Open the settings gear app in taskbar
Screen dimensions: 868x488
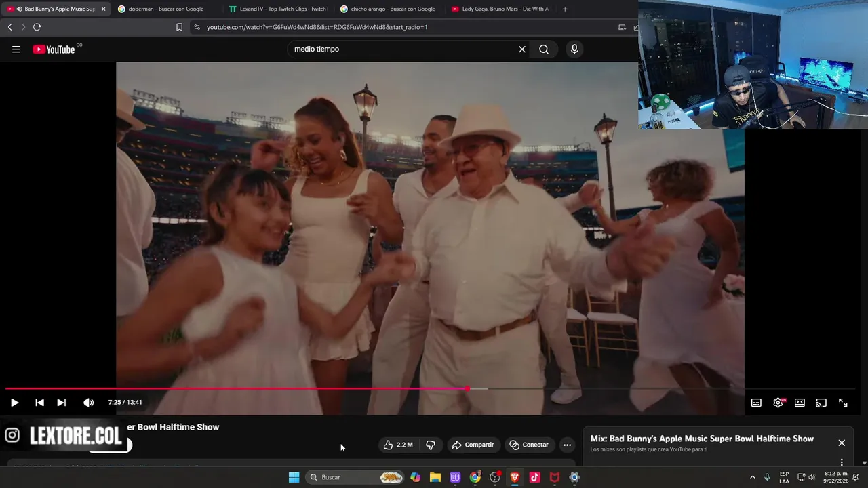pos(574,477)
